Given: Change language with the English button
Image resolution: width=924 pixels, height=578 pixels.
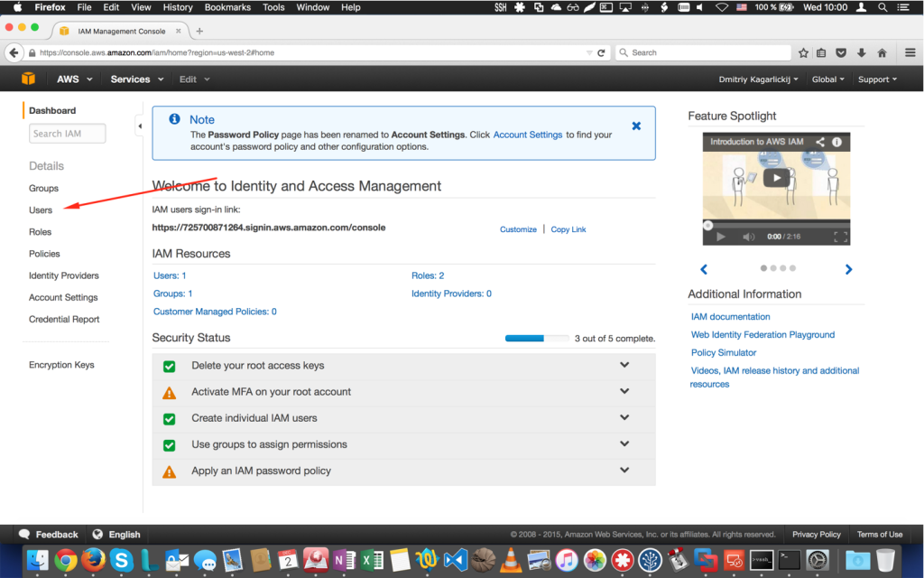Looking at the screenshot, I should [x=116, y=535].
